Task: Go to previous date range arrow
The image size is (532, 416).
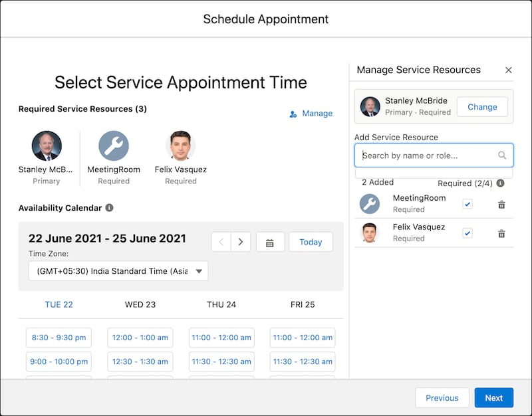Action: click(x=221, y=242)
